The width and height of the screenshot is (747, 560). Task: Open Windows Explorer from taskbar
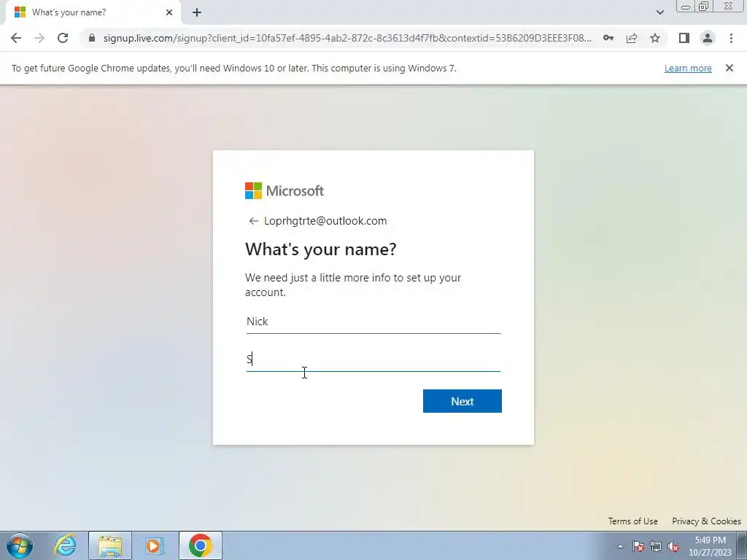pyautogui.click(x=110, y=545)
